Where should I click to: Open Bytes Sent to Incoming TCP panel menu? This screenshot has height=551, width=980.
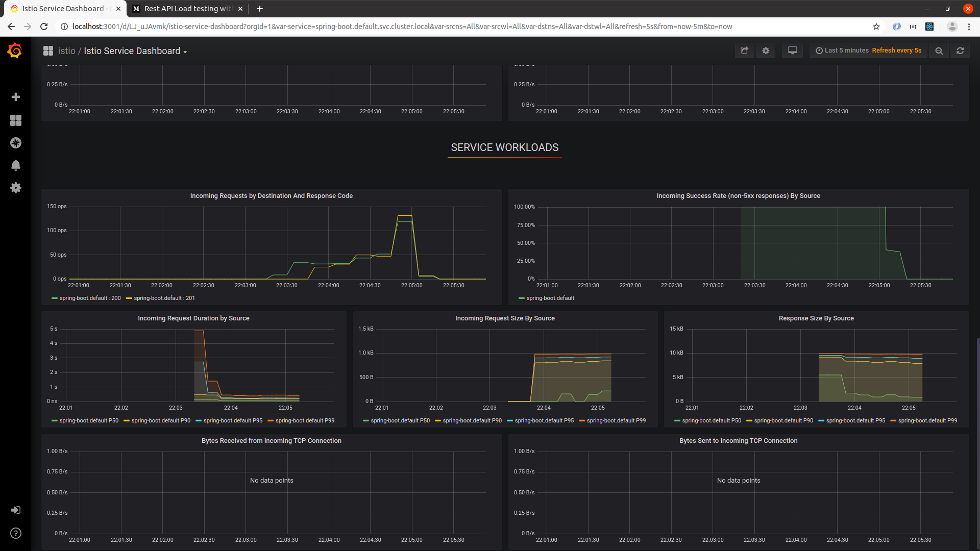[738, 441]
